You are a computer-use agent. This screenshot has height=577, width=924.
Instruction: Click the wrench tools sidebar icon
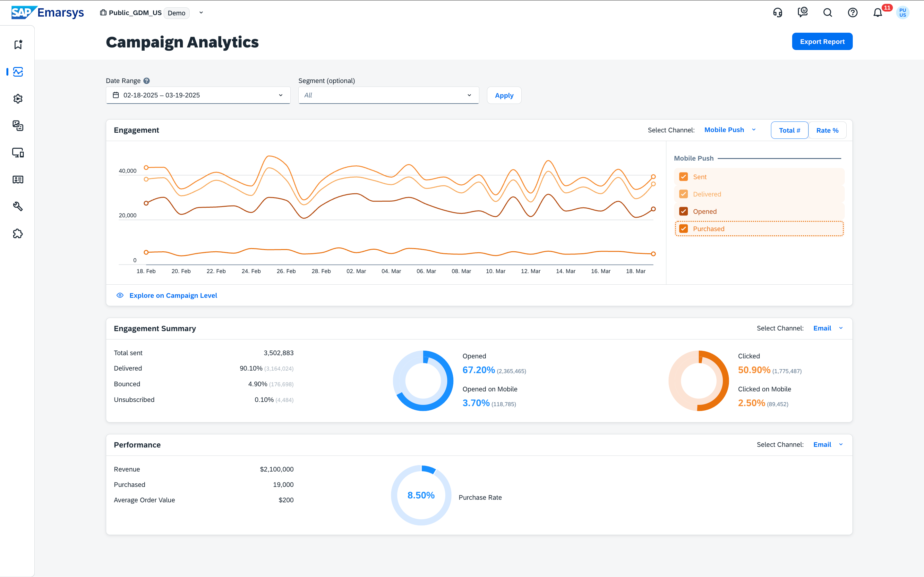pyautogui.click(x=18, y=206)
